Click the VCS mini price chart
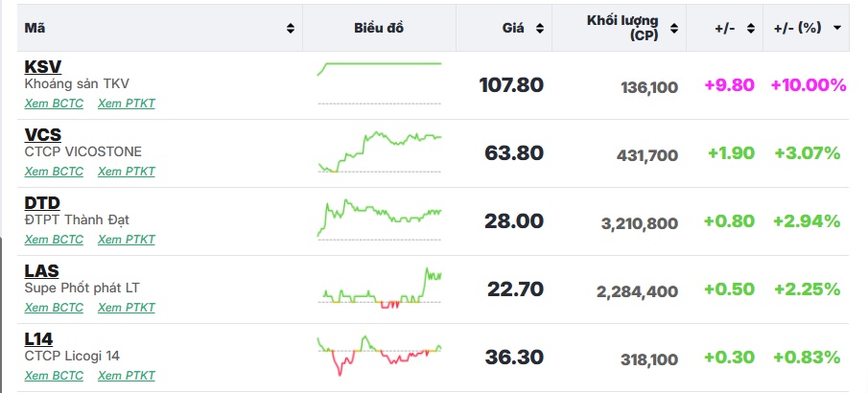Image resolution: width=868 pixels, height=393 pixels. (379, 150)
